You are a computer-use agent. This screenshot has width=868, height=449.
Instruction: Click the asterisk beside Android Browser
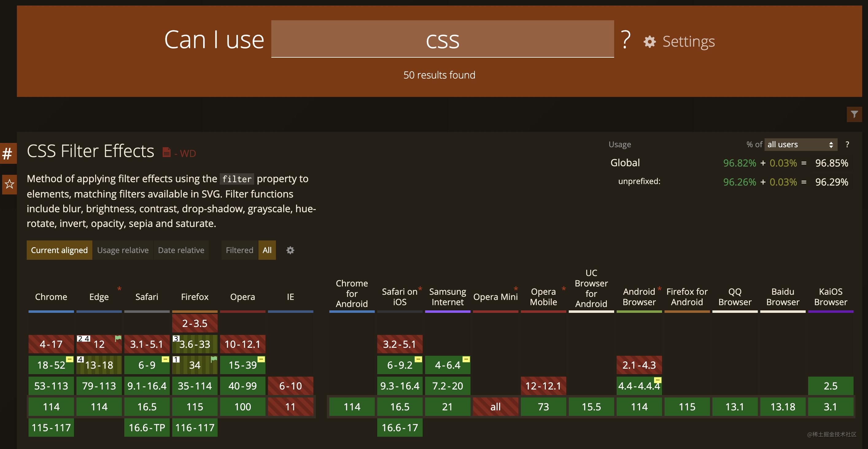(x=659, y=289)
